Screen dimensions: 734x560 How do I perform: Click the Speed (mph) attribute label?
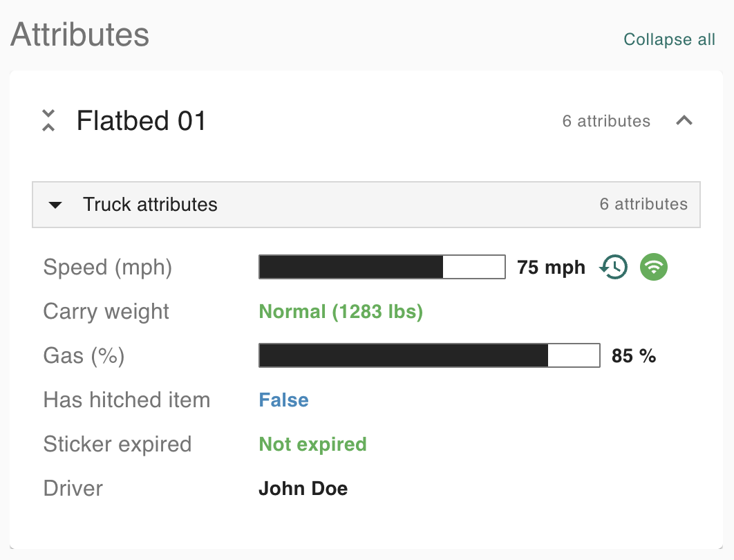[x=107, y=267]
